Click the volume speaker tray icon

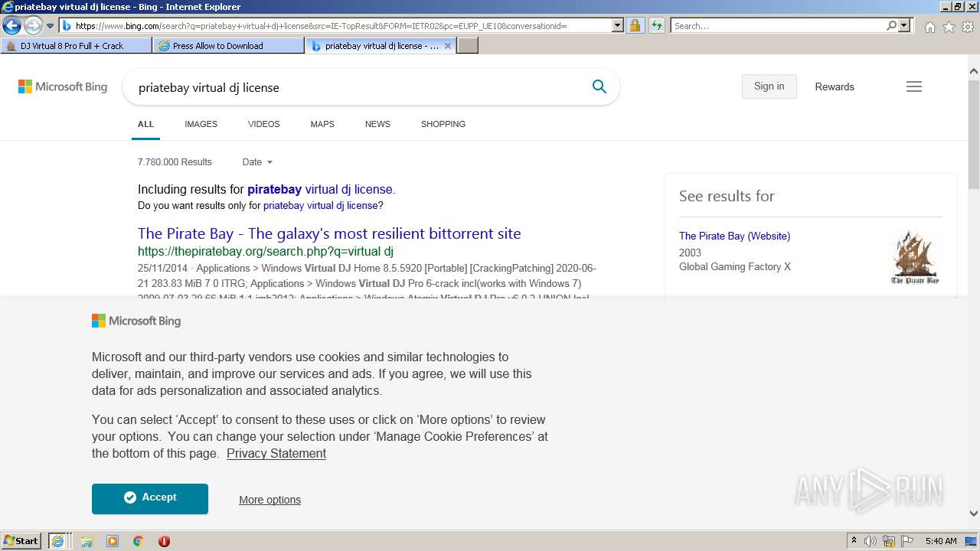(871, 541)
